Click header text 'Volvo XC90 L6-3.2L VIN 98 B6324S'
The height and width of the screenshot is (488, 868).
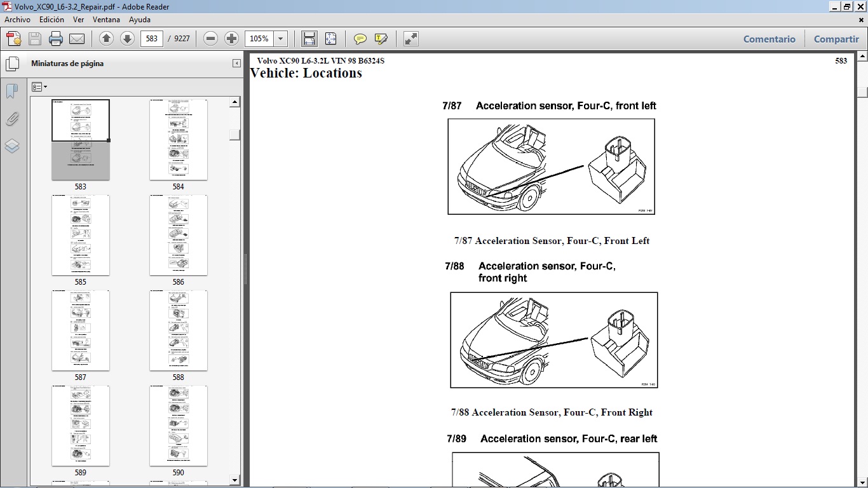(x=320, y=61)
